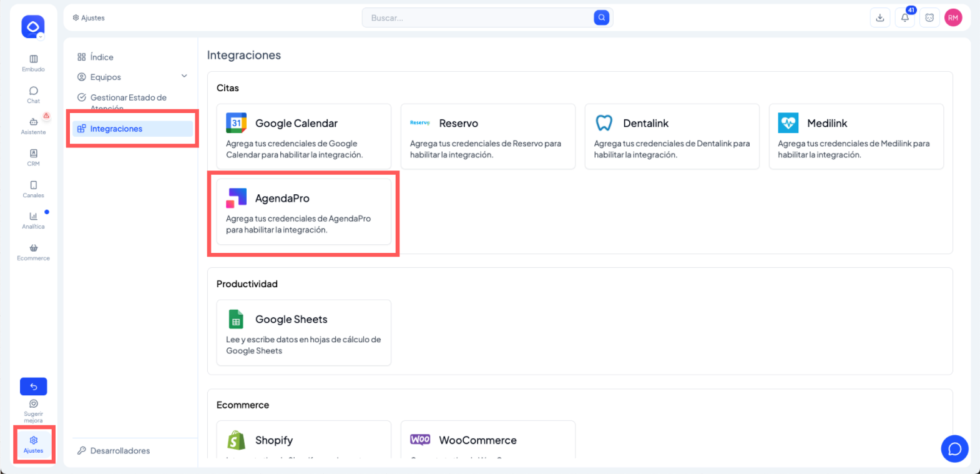The image size is (980, 474).
Task: Expand the Equipos menu chevron
Action: (184, 76)
